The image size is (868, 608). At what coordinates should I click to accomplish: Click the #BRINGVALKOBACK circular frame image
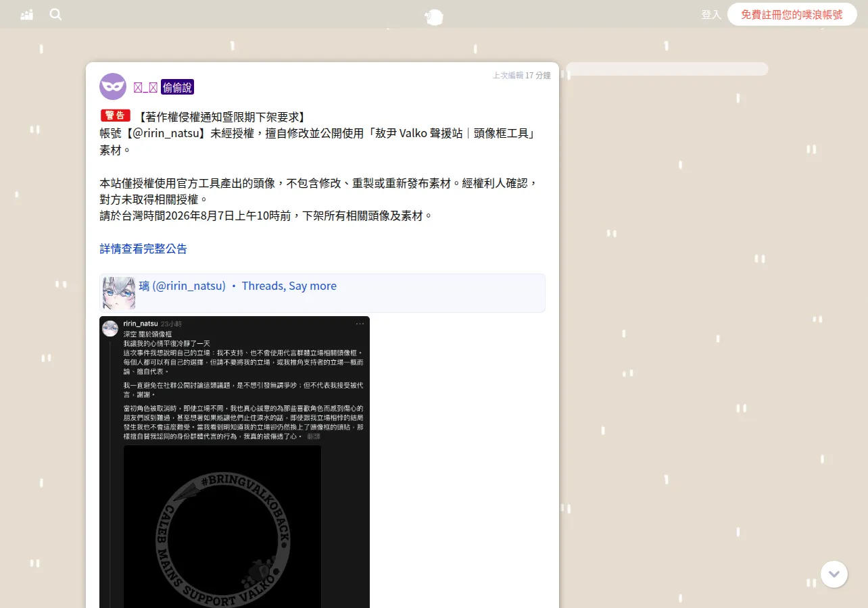(222, 527)
